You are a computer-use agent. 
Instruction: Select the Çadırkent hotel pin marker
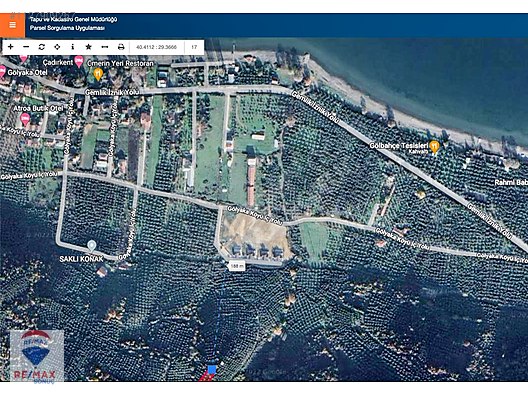click(x=79, y=61)
